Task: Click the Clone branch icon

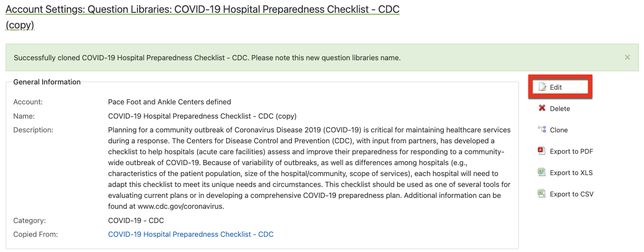Action: pyautogui.click(x=542, y=130)
